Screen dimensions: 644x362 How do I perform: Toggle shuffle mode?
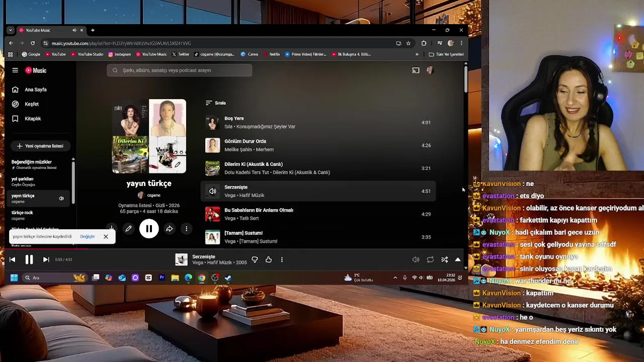click(x=444, y=259)
